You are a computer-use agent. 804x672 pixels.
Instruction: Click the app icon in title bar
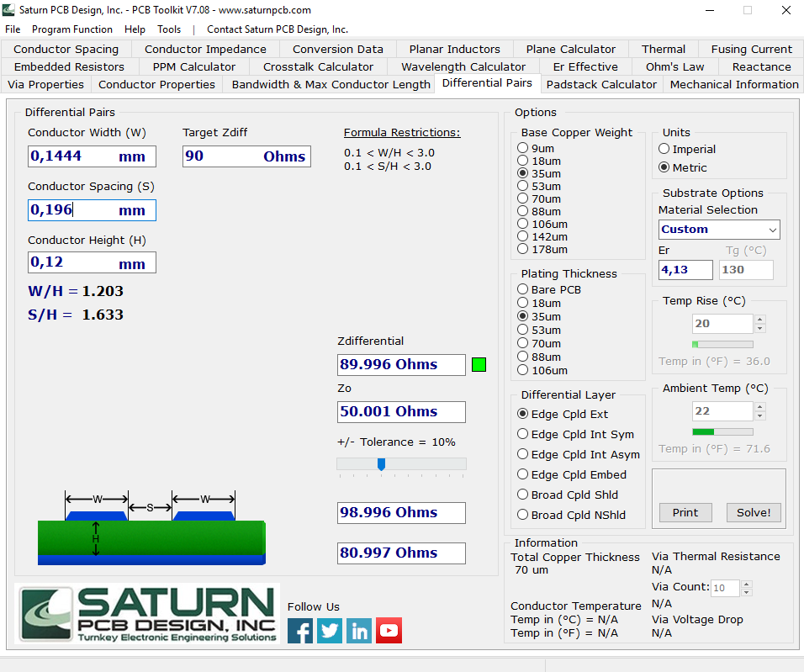[8, 10]
